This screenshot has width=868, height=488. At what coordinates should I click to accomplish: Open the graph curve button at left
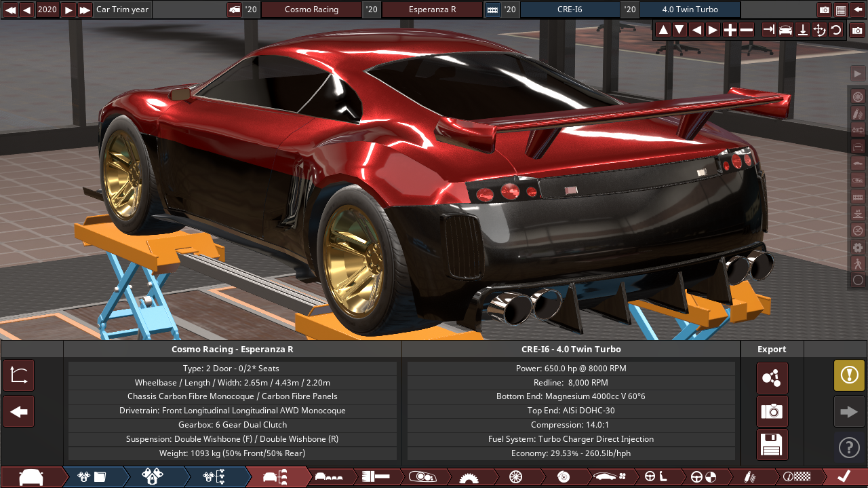point(19,376)
